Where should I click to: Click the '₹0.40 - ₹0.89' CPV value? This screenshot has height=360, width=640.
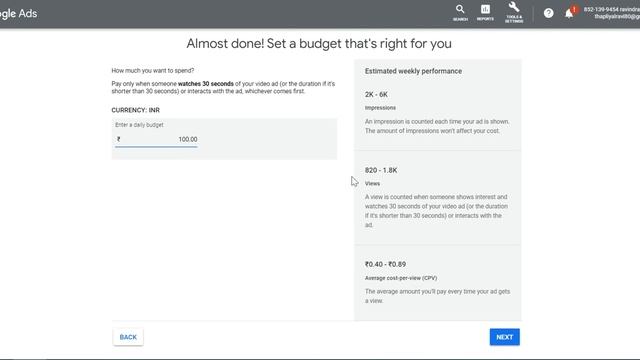(385, 264)
